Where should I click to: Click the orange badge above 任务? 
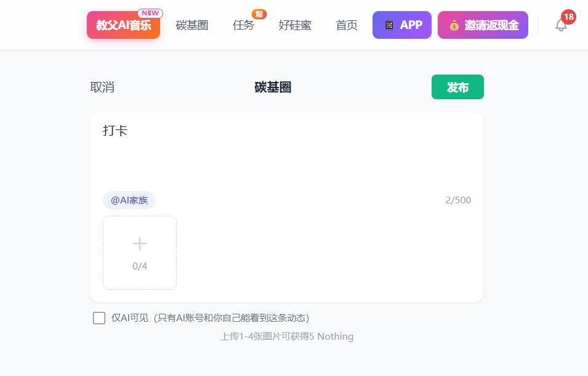(259, 14)
